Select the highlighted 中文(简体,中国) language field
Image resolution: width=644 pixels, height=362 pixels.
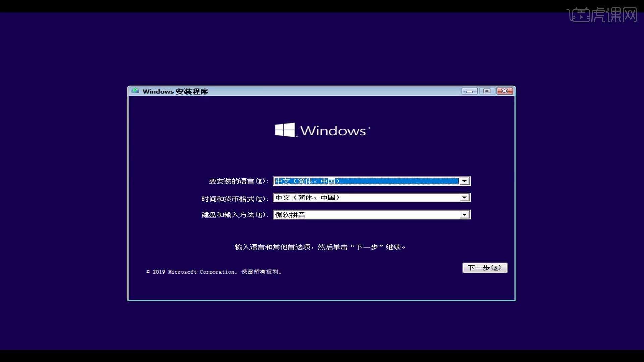pos(366,181)
